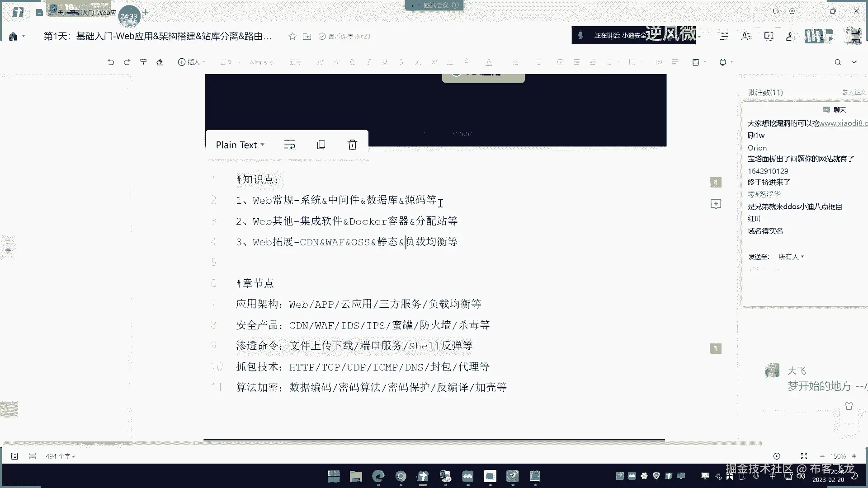Add a comment using margin icon
This screenshot has height=488, width=868.
pos(716,204)
